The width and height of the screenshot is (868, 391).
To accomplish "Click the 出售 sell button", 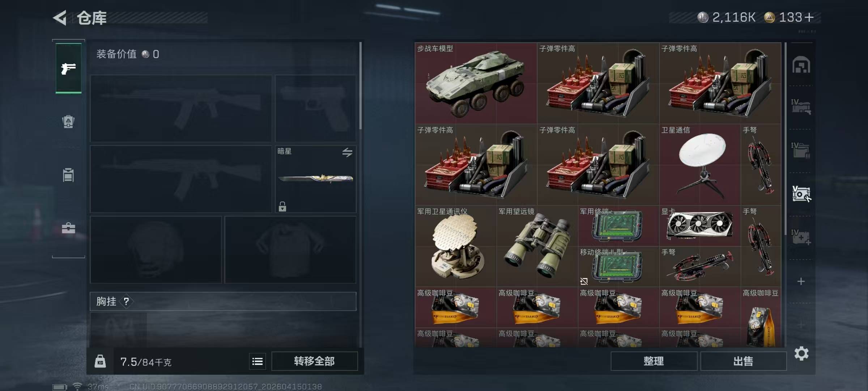I will (x=743, y=361).
